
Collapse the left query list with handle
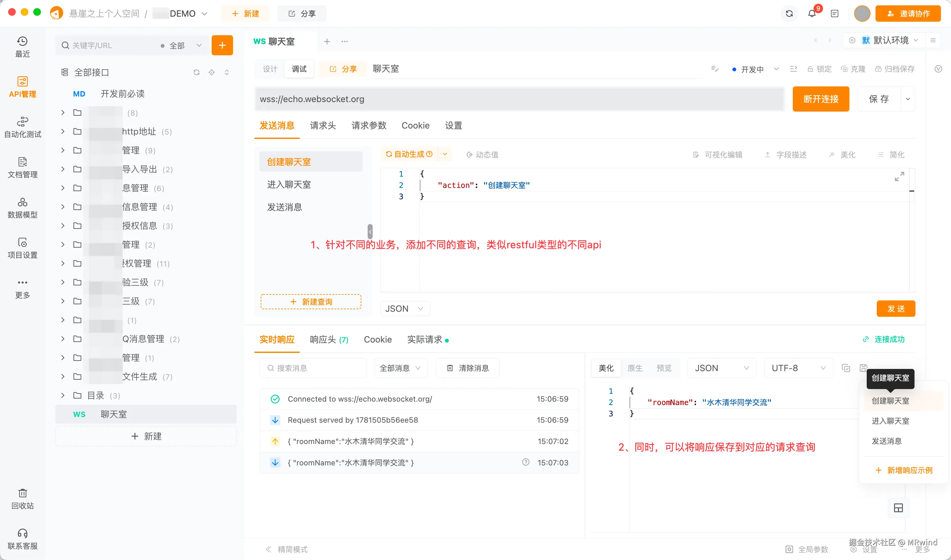pyautogui.click(x=370, y=231)
